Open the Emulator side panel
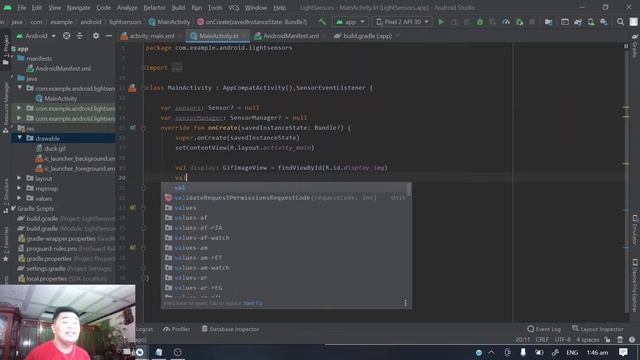Viewport: 640px width, 360px height. point(635,229)
